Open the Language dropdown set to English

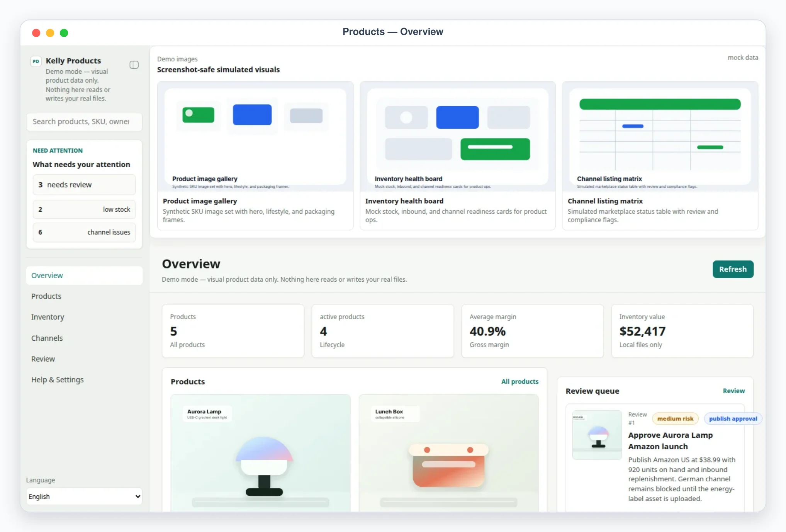pyautogui.click(x=84, y=496)
